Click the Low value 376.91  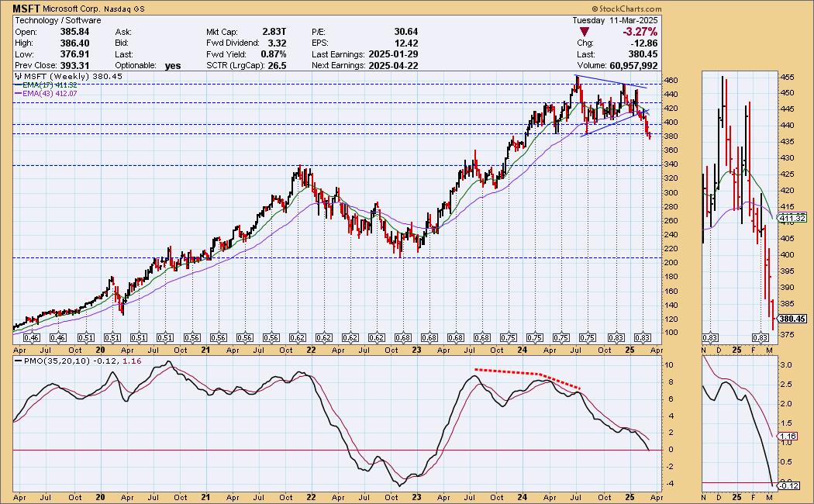pos(74,54)
